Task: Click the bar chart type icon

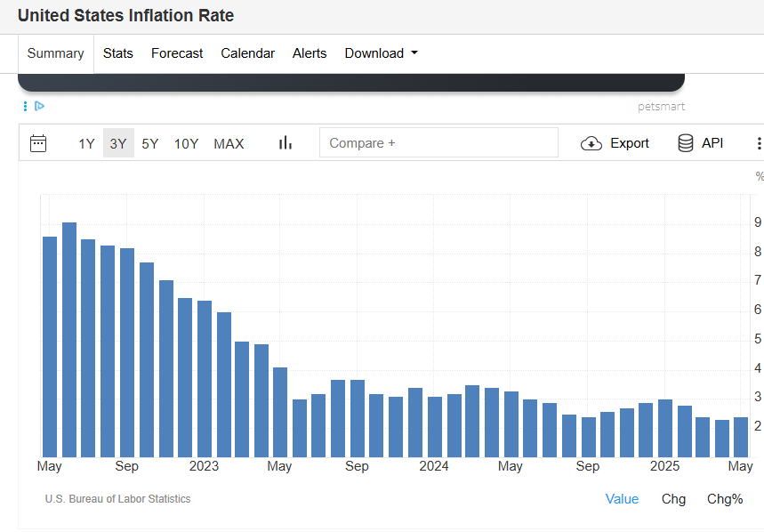Action: tap(285, 143)
